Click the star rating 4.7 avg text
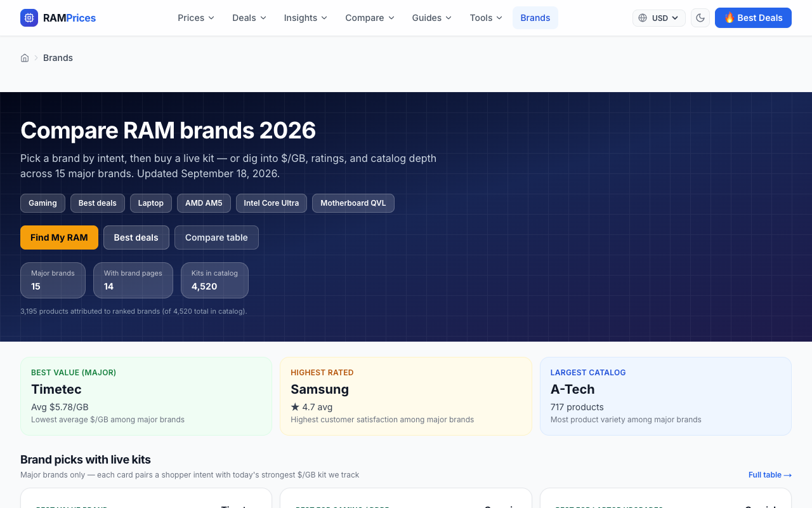The height and width of the screenshot is (508, 812). pyautogui.click(x=311, y=407)
